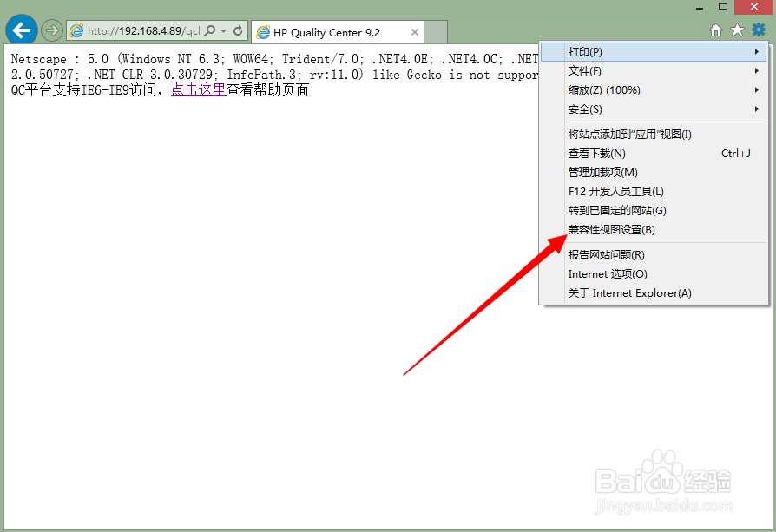This screenshot has height=532, width=776.
Task: Click the IE page icon in address bar
Action: (x=76, y=30)
